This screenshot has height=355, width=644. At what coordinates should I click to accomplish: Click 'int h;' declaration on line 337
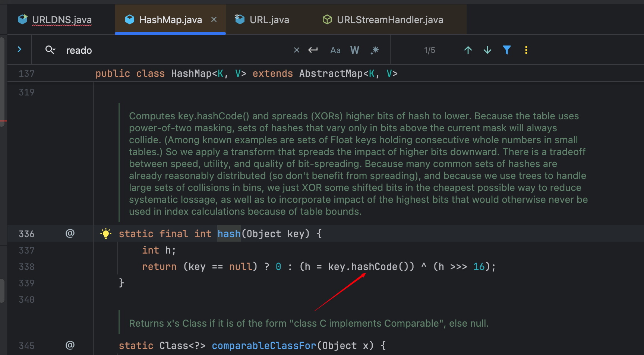click(159, 250)
